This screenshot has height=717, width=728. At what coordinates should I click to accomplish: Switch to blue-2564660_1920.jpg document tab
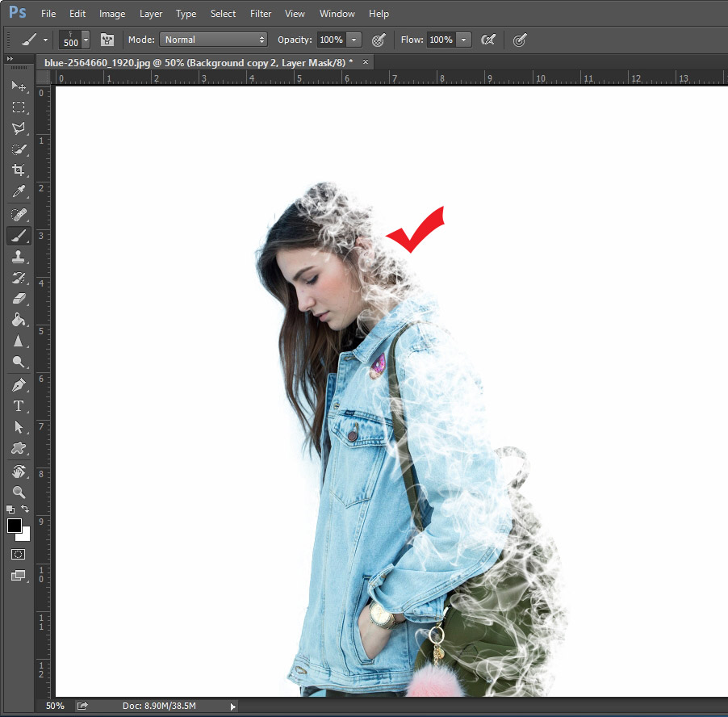(x=199, y=63)
